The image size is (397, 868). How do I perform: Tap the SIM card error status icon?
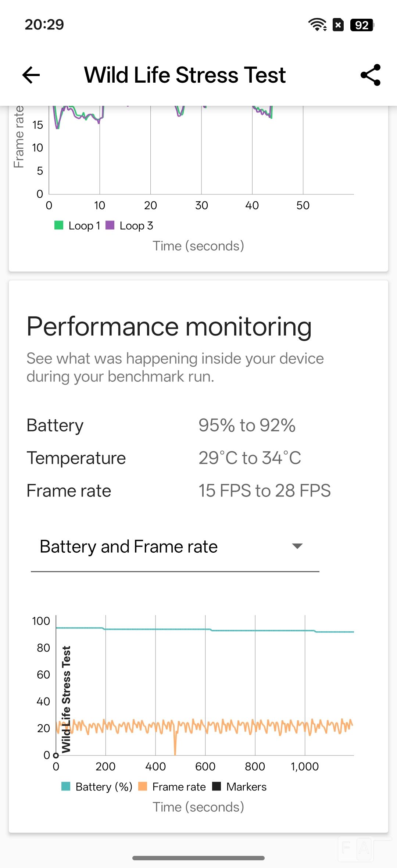coord(338,25)
